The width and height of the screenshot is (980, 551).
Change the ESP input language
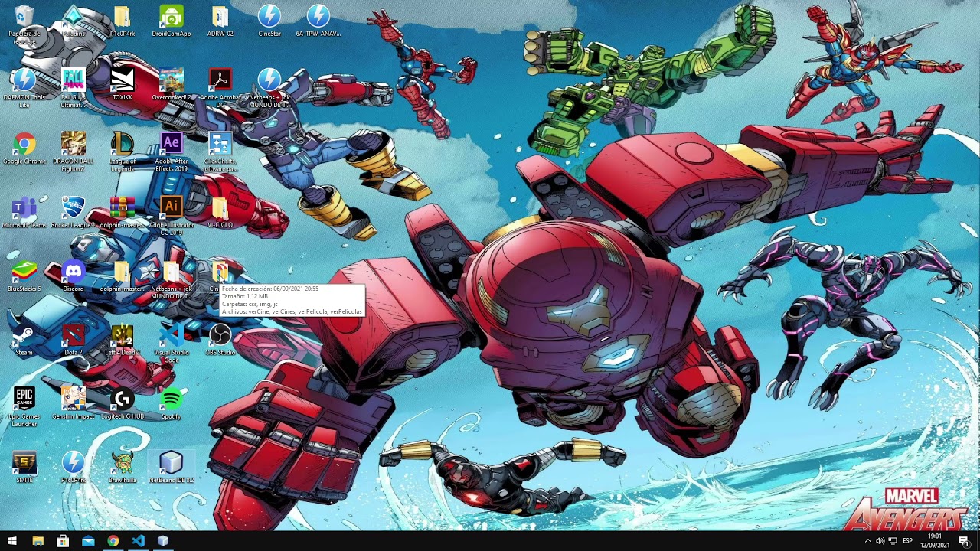click(x=908, y=541)
